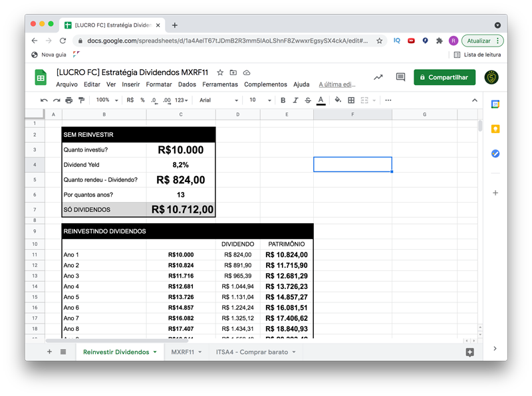Format as currency with R$ button
The height and width of the screenshot is (396, 532).
130,100
